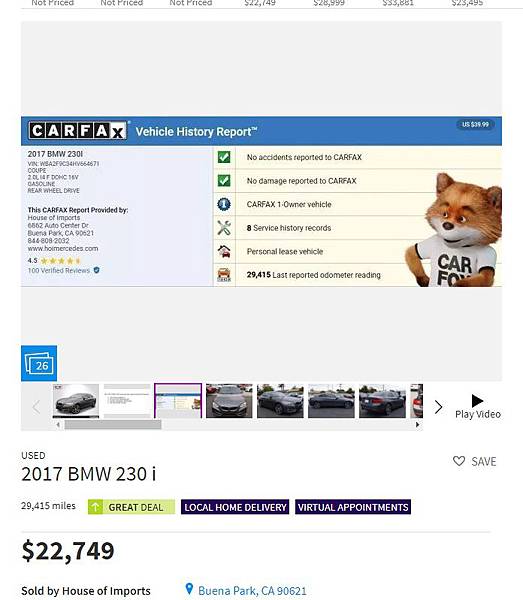Click the location pin icon
The width and height of the screenshot is (523, 600).
point(189,589)
